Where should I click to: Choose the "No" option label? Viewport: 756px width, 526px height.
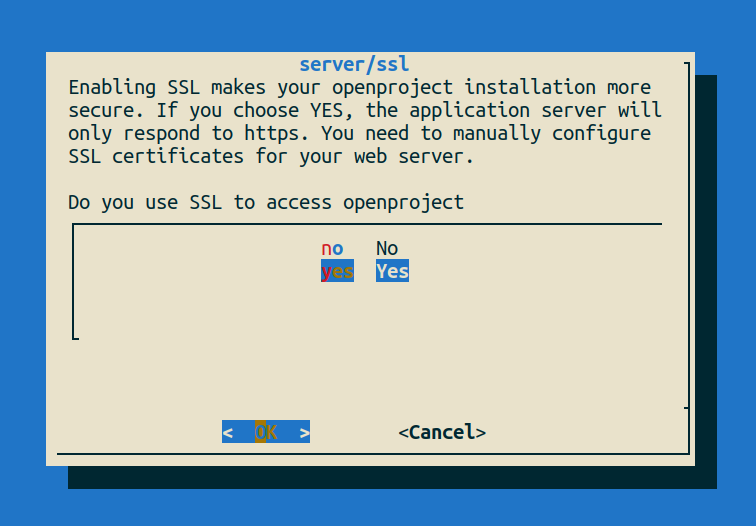pos(387,249)
